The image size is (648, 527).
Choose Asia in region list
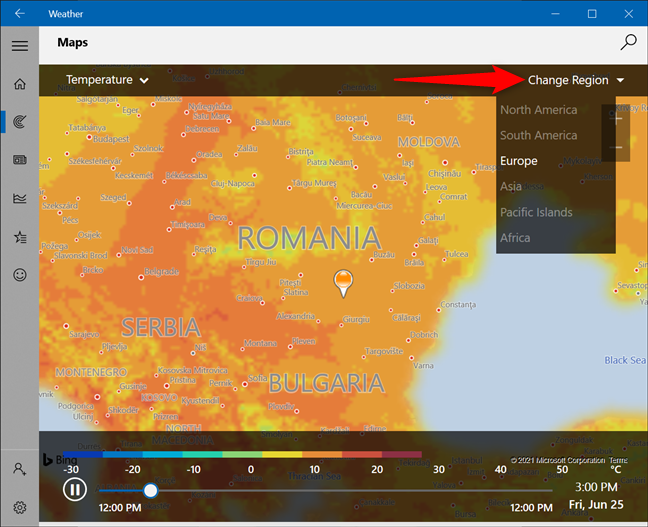511,186
